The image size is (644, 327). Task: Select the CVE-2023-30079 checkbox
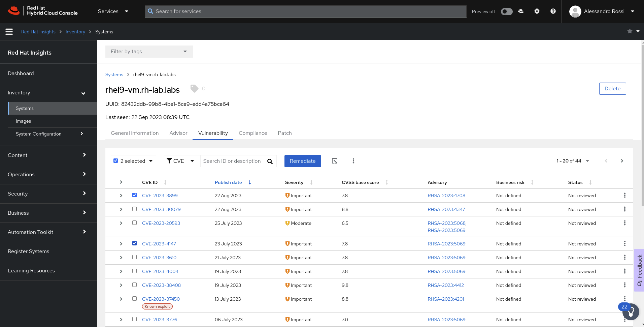click(x=135, y=209)
